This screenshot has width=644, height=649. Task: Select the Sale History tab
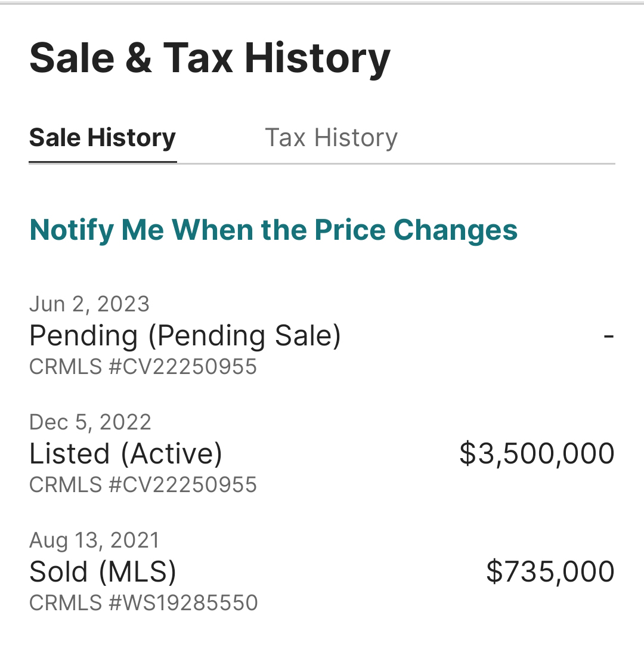(x=103, y=138)
